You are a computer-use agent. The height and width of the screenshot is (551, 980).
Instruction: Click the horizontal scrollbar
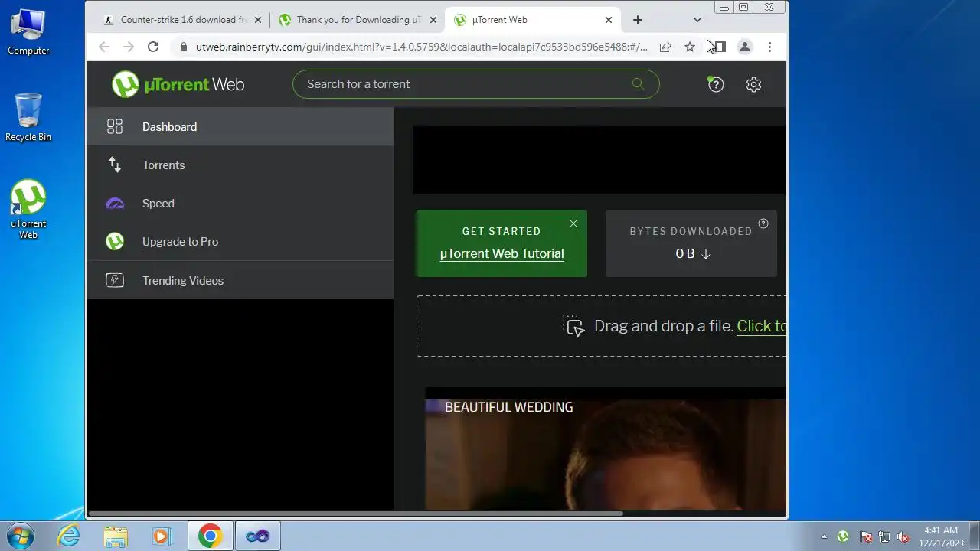(356, 514)
